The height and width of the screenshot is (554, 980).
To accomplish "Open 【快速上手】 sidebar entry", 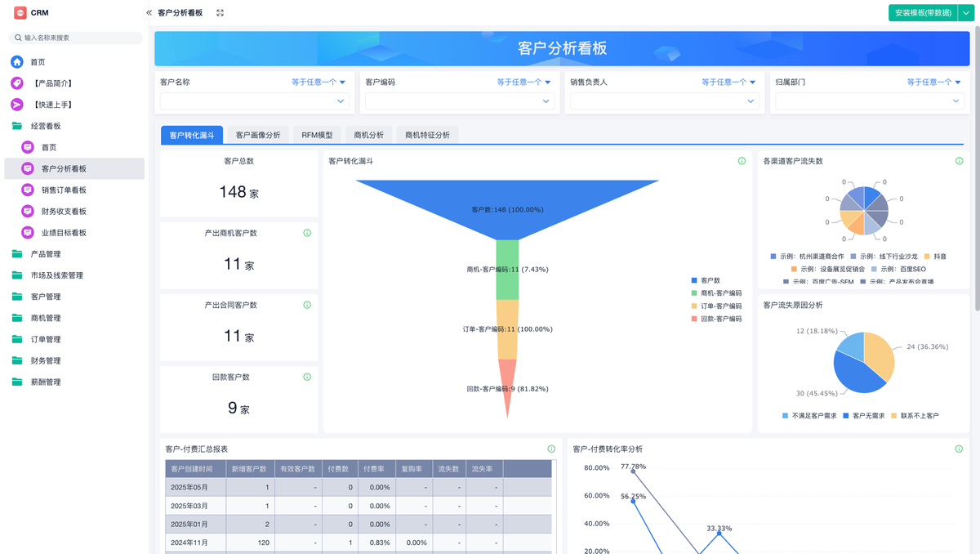I will tap(73, 105).
